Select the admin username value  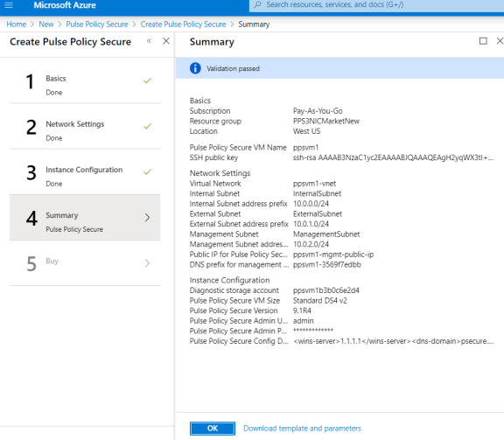point(303,321)
